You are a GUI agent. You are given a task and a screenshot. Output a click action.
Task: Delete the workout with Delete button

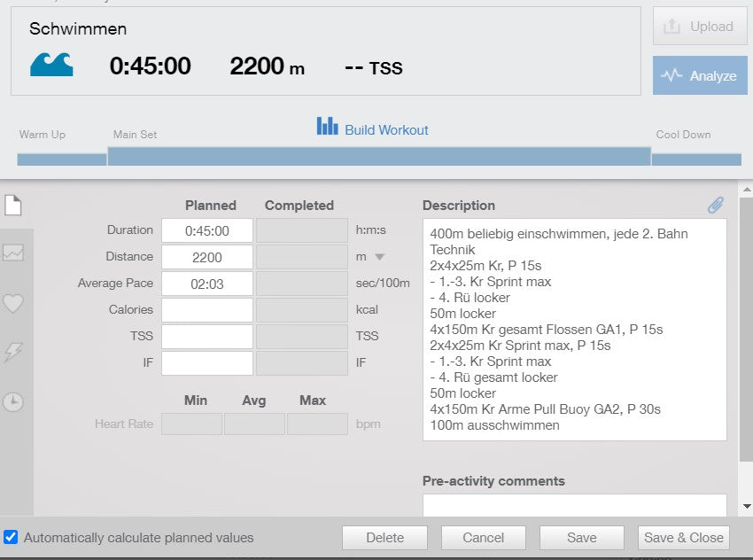tap(384, 537)
